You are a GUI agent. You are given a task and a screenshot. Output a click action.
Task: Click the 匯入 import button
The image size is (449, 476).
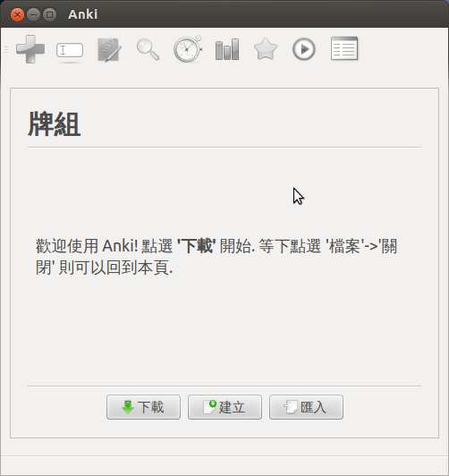307,407
